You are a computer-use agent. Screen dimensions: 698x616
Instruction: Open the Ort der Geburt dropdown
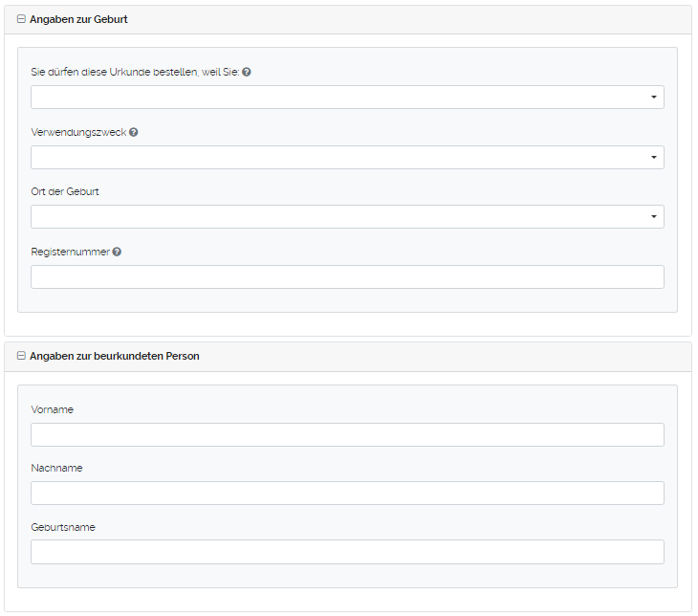click(347, 217)
